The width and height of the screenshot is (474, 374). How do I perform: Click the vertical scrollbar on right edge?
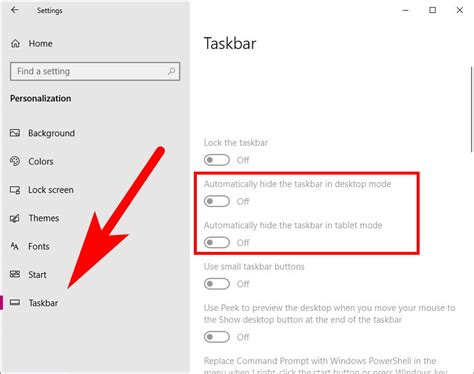point(472,109)
